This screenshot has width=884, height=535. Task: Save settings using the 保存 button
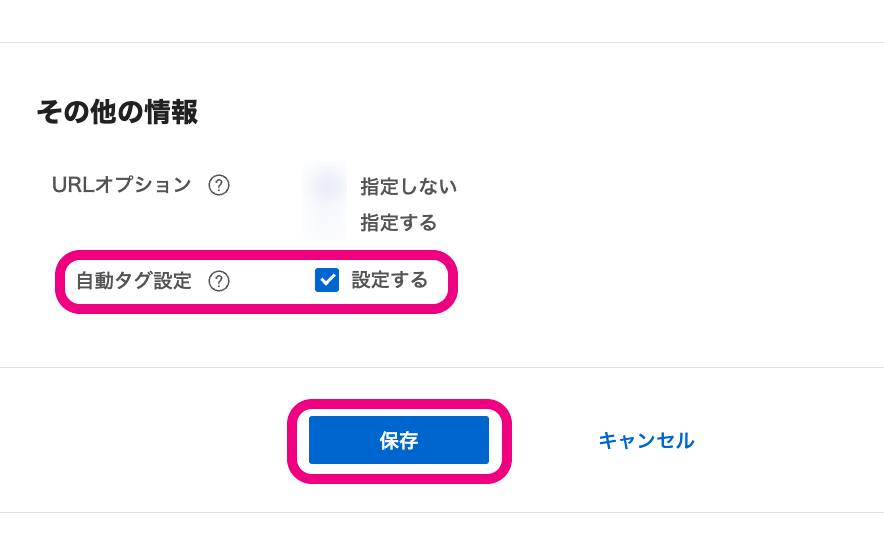point(399,440)
